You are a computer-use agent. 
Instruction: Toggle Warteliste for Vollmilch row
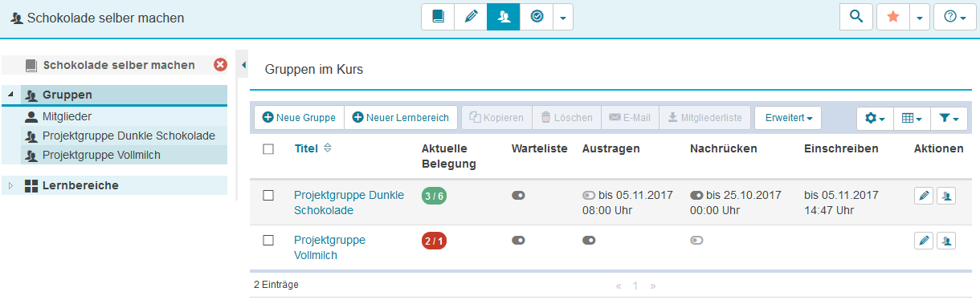(x=518, y=240)
